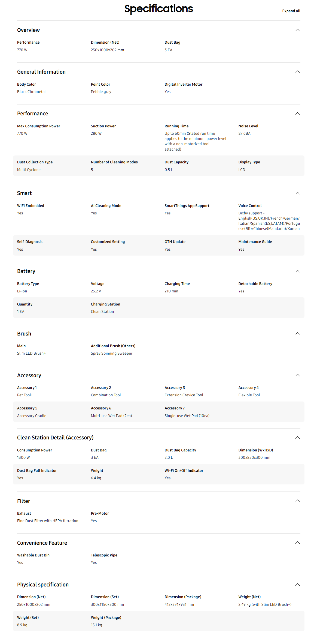
Task: Click the Battery section heading
Action: tap(26, 271)
